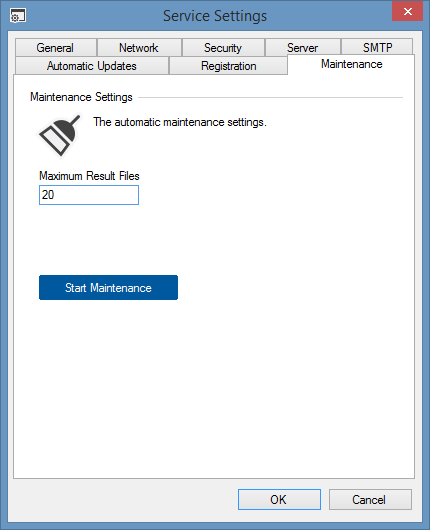Switch to the Network tab
This screenshot has height=530, width=430.
139,47
